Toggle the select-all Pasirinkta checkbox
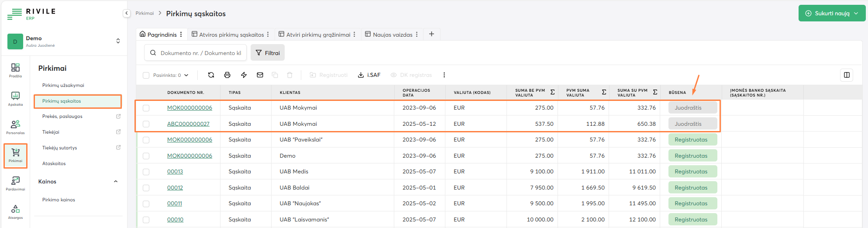 [146, 75]
